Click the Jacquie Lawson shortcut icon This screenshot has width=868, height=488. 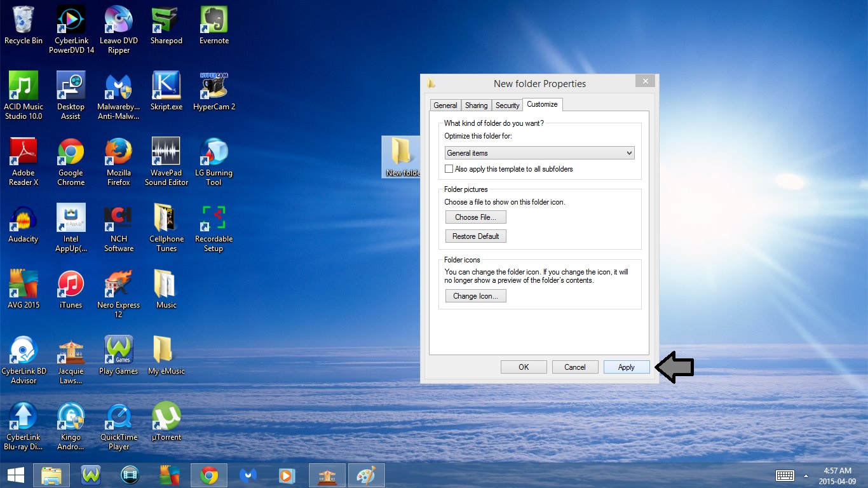click(71, 360)
